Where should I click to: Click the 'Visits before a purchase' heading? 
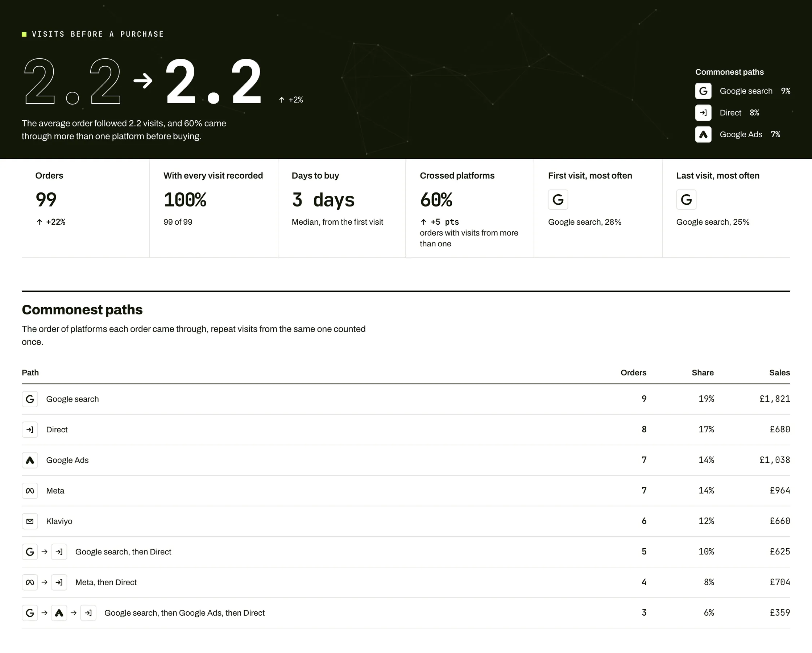pyautogui.click(x=98, y=34)
